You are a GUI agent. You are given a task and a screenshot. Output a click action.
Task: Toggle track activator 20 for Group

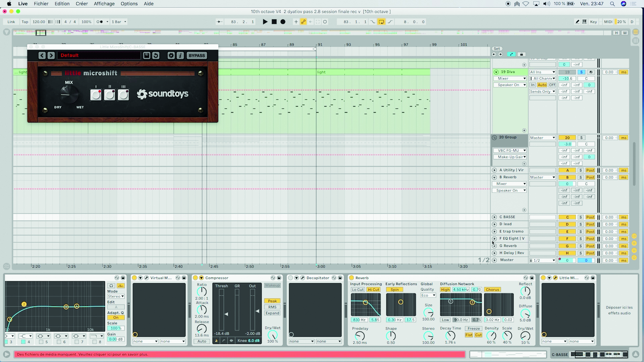pyautogui.click(x=567, y=138)
